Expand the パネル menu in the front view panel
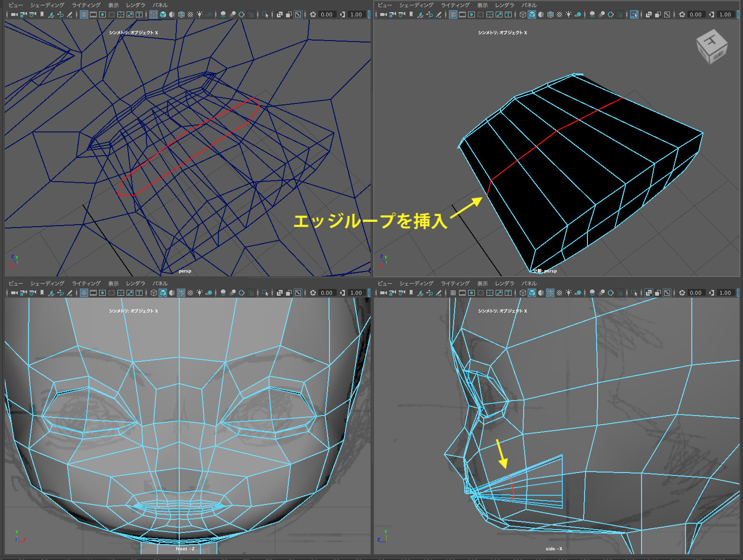This screenshot has width=743, height=560. (x=160, y=284)
